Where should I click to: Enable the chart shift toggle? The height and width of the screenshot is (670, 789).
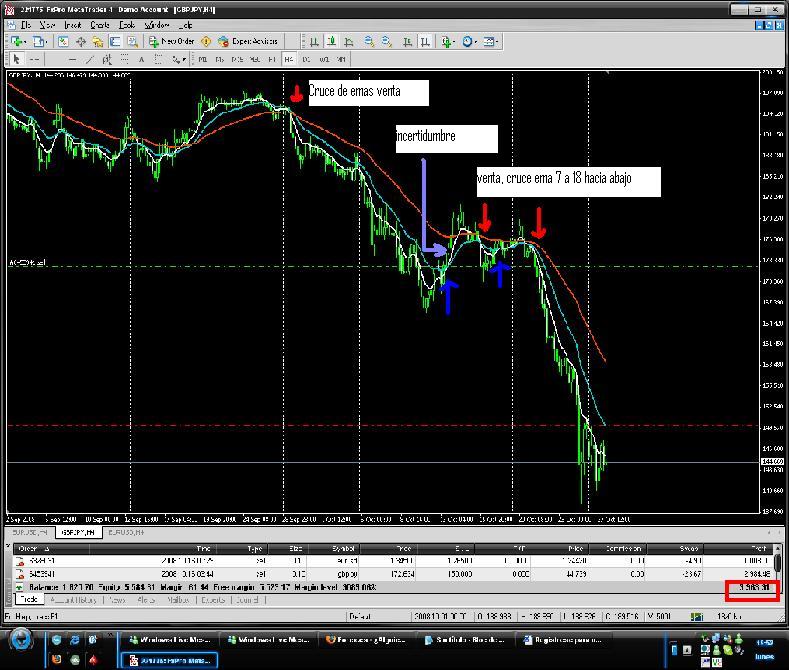click(x=405, y=42)
